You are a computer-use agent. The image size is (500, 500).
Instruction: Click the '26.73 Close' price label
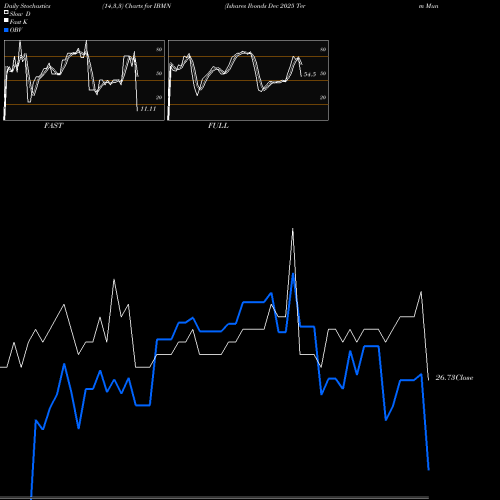pos(454,378)
